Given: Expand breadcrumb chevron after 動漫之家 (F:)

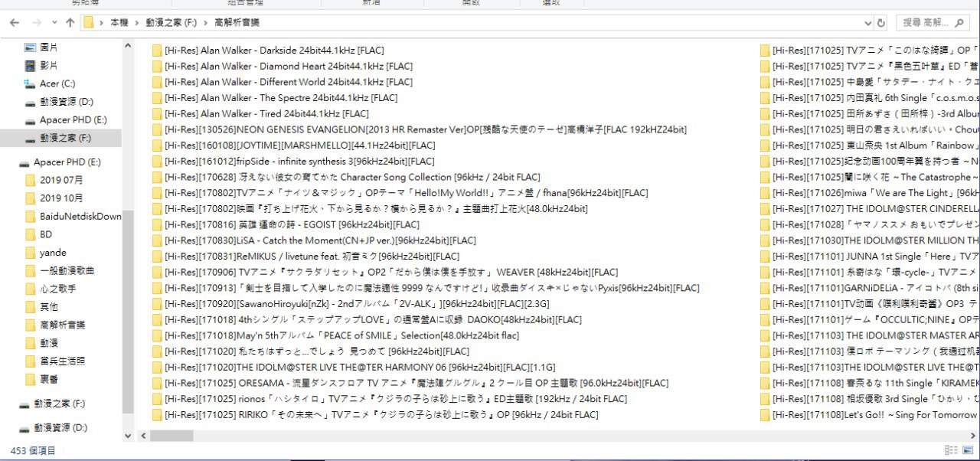Looking at the screenshot, I should pos(207,23).
